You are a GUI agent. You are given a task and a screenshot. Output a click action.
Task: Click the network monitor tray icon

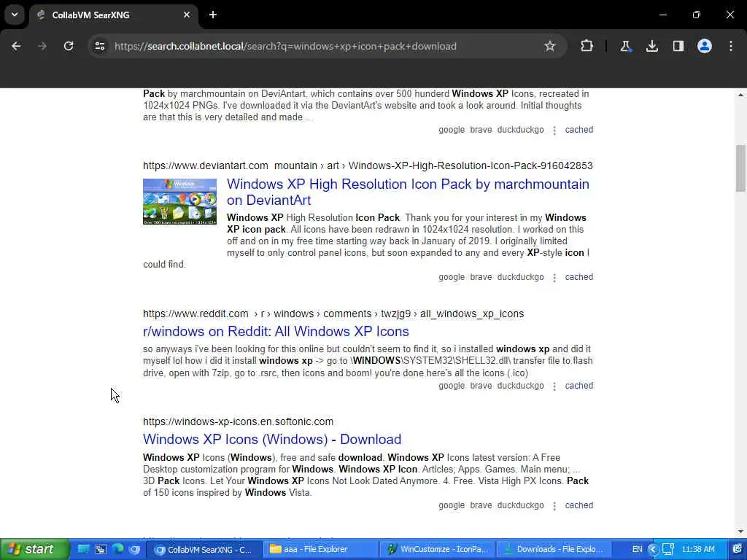click(x=668, y=550)
